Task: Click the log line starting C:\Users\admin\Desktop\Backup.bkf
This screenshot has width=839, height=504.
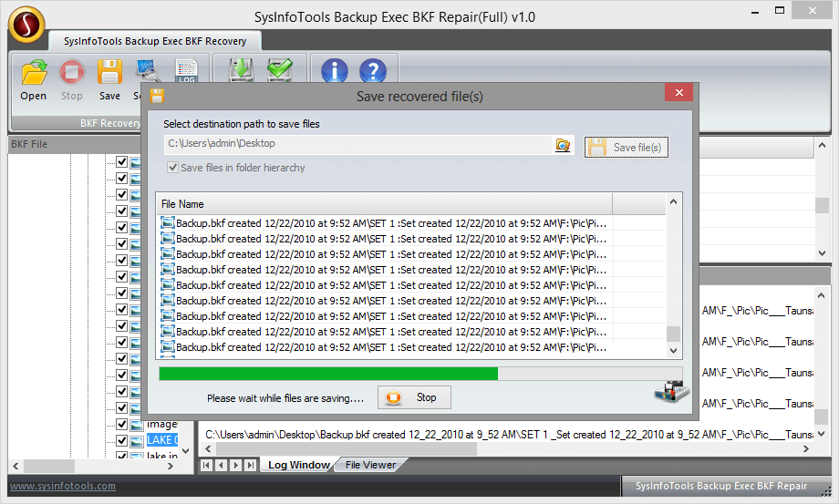Action: (x=509, y=435)
